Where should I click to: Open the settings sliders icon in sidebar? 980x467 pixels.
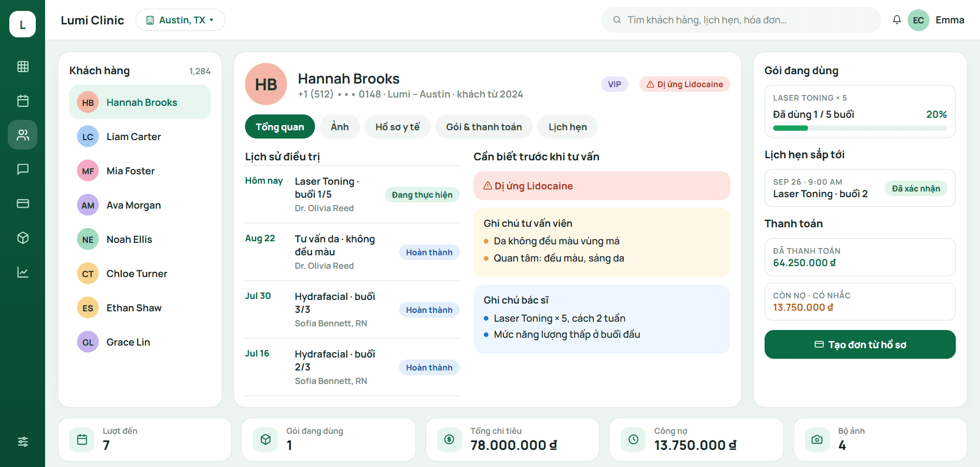(x=23, y=442)
